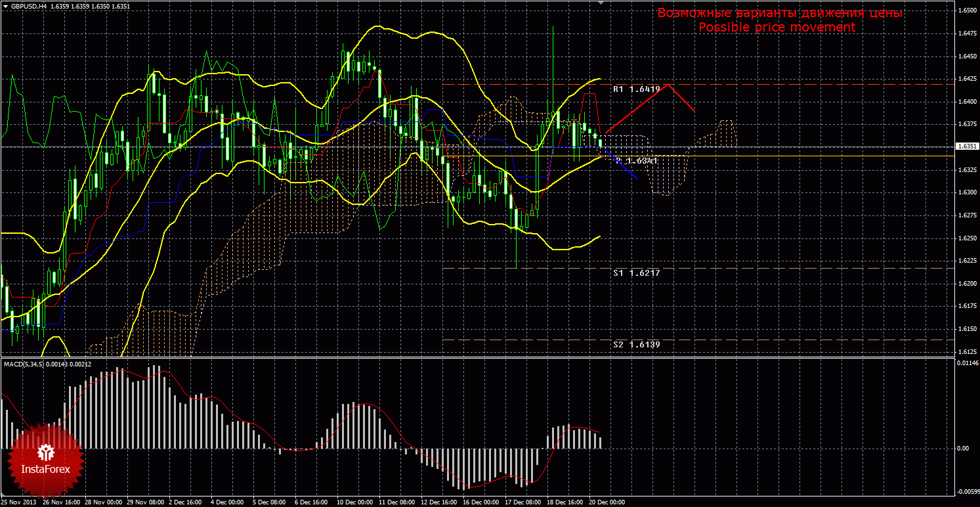Select the 16 Dec 00:00 time label
Image resolution: width=980 pixels, height=507 pixels.
click(x=480, y=502)
